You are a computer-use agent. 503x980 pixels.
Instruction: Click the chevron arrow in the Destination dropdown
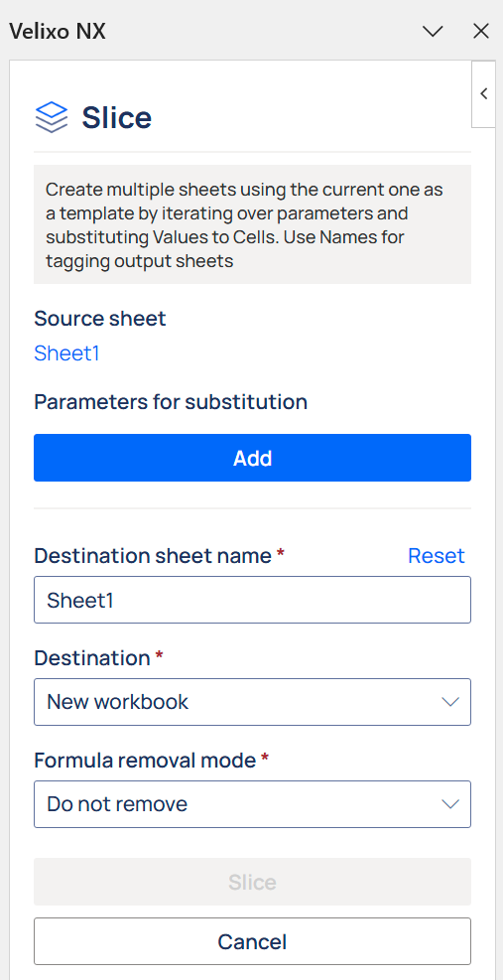pyautogui.click(x=450, y=703)
